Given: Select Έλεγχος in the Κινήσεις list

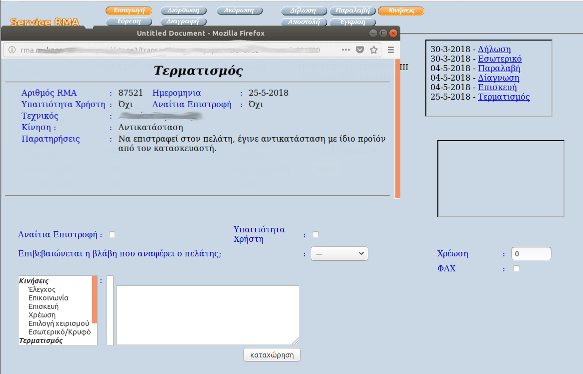Looking at the screenshot, I should tap(42, 289).
